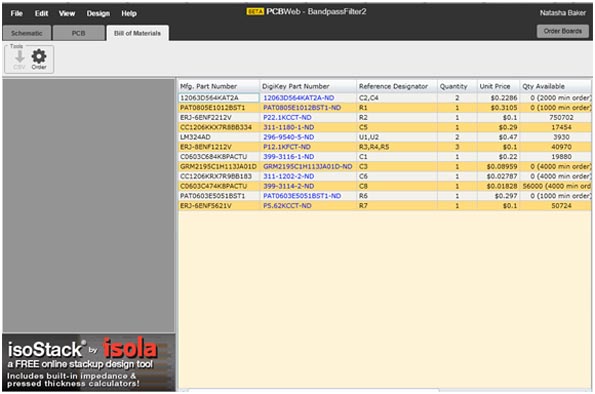Screen dimensions: 595x394
Task: Open the 399-3114-2-ND DigiKey link
Action: tap(289, 186)
